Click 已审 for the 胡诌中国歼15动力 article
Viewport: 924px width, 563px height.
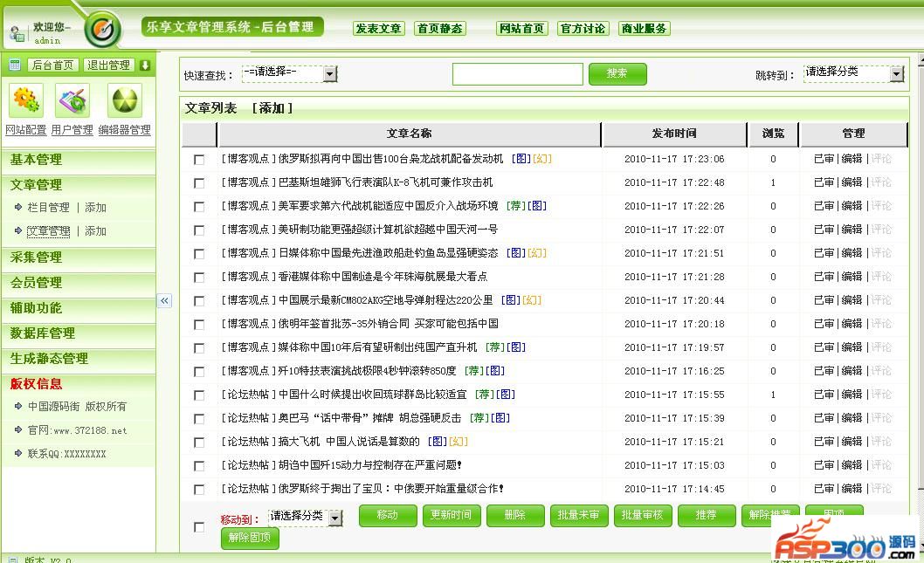[x=824, y=465]
